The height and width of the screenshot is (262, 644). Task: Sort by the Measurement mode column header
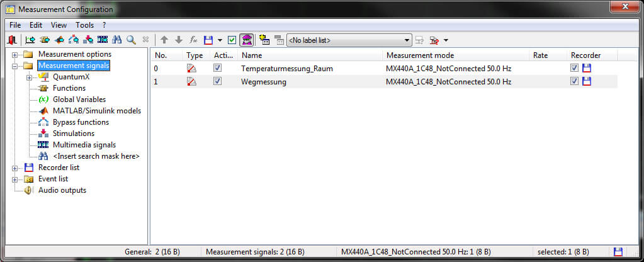point(456,55)
